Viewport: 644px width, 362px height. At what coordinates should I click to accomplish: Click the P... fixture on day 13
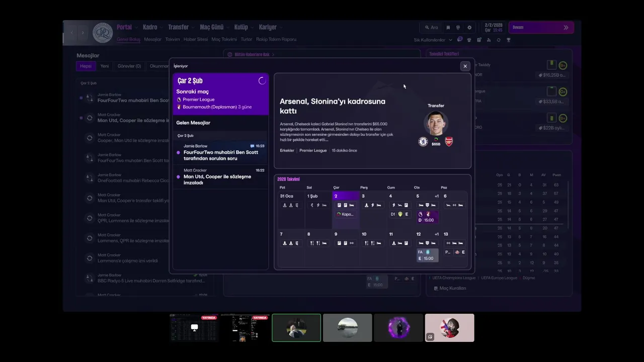(455, 252)
